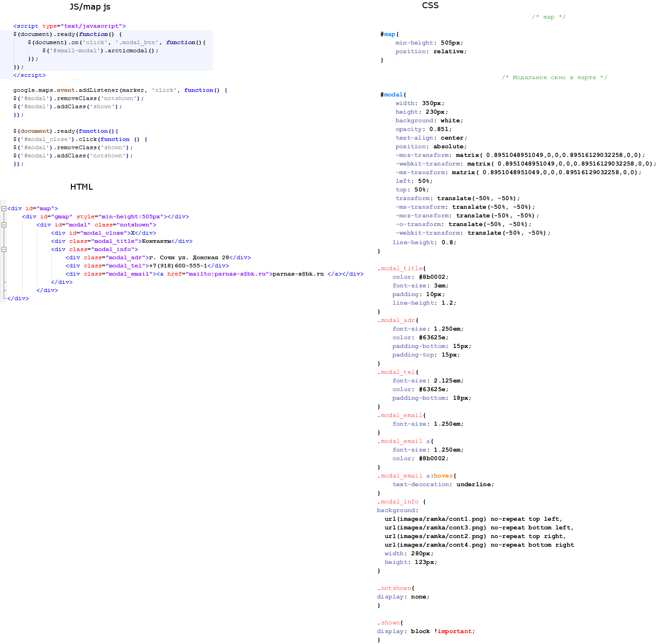Select the HTML section heading
The image size is (669, 644).
point(81,186)
